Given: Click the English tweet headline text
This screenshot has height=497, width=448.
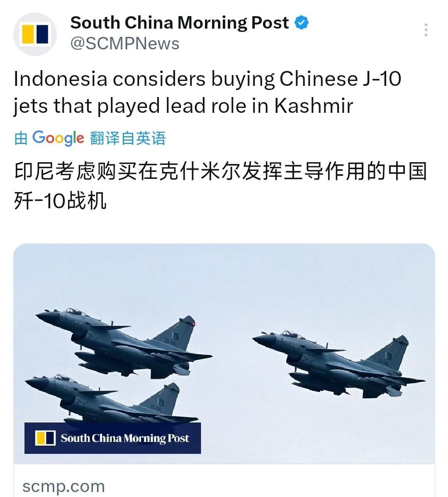Looking at the screenshot, I should pos(207,92).
